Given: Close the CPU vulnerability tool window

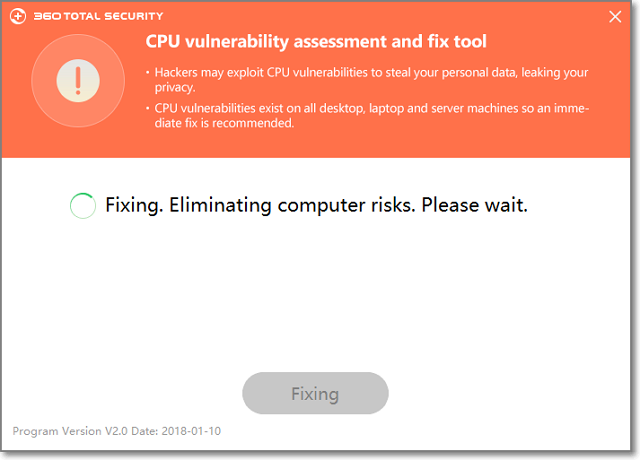Looking at the screenshot, I should pyautogui.click(x=614, y=16).
